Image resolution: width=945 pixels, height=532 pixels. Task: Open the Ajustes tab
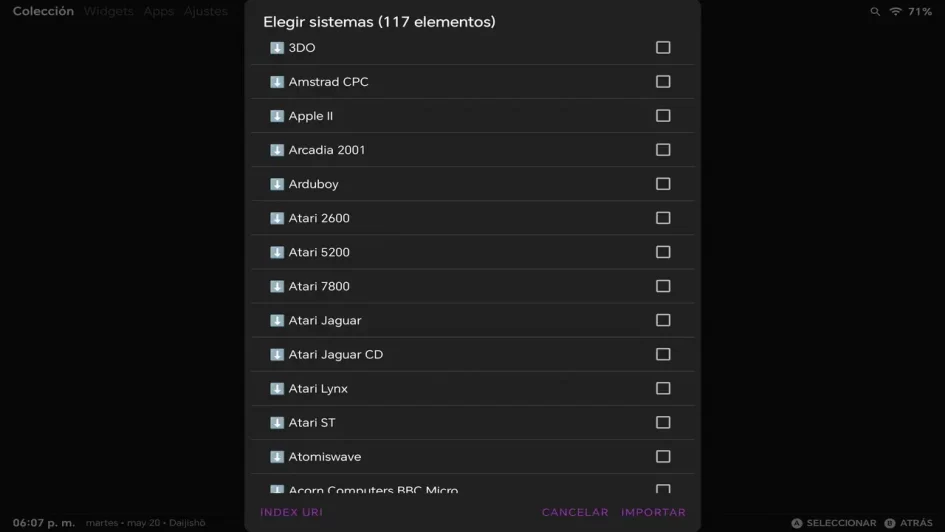click(x=206, y=11)
